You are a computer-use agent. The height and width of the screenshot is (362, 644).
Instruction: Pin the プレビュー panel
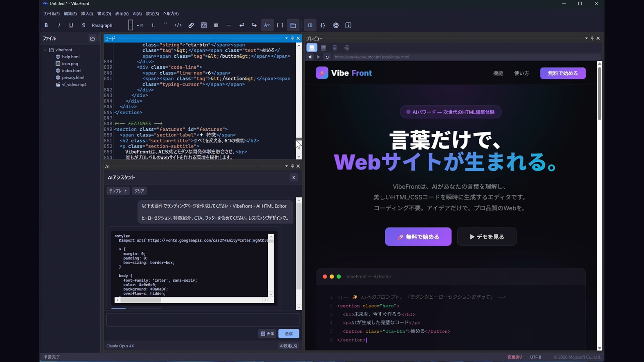click(592, 39)
